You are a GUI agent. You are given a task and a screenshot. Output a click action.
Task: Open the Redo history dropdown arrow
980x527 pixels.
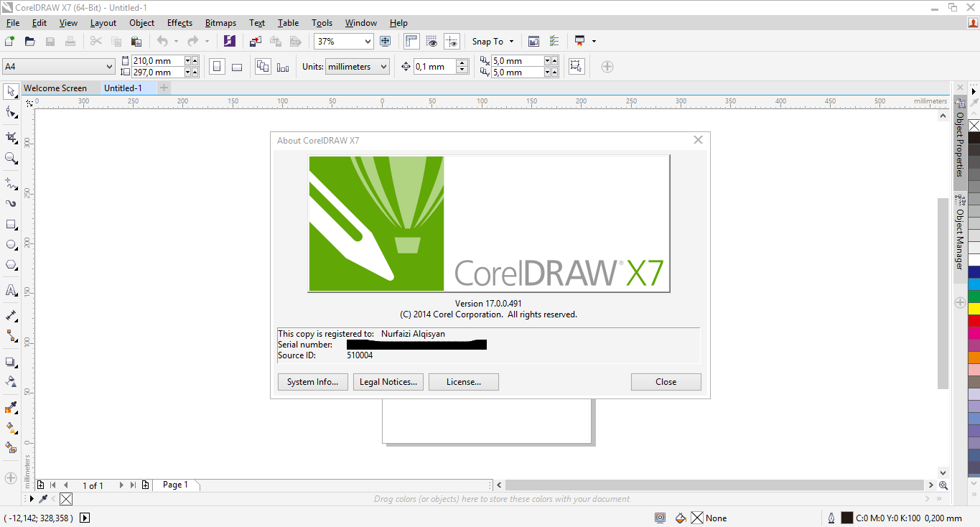[x=207, y=42]
